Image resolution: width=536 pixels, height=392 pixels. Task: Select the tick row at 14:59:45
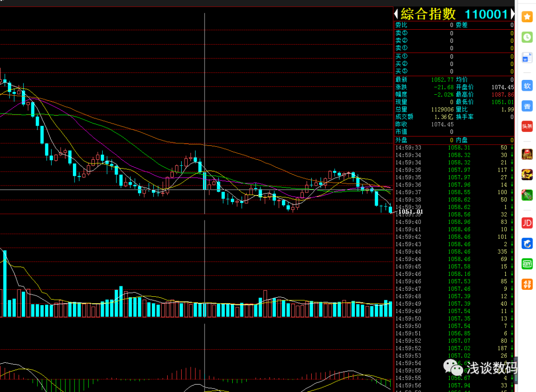(454, 266)
